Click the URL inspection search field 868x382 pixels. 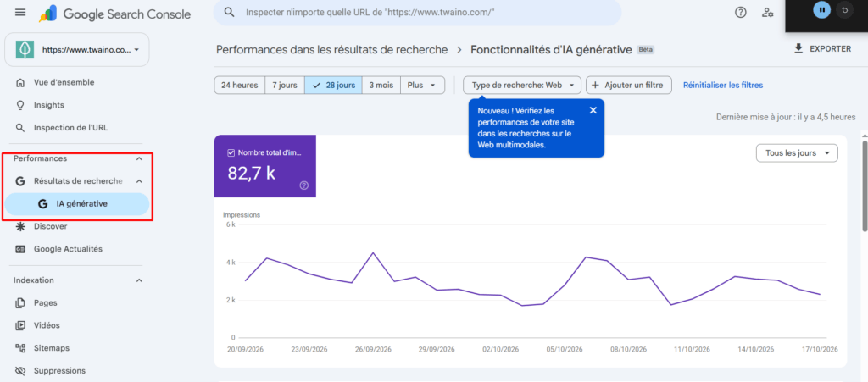click(x=417, y=12)
